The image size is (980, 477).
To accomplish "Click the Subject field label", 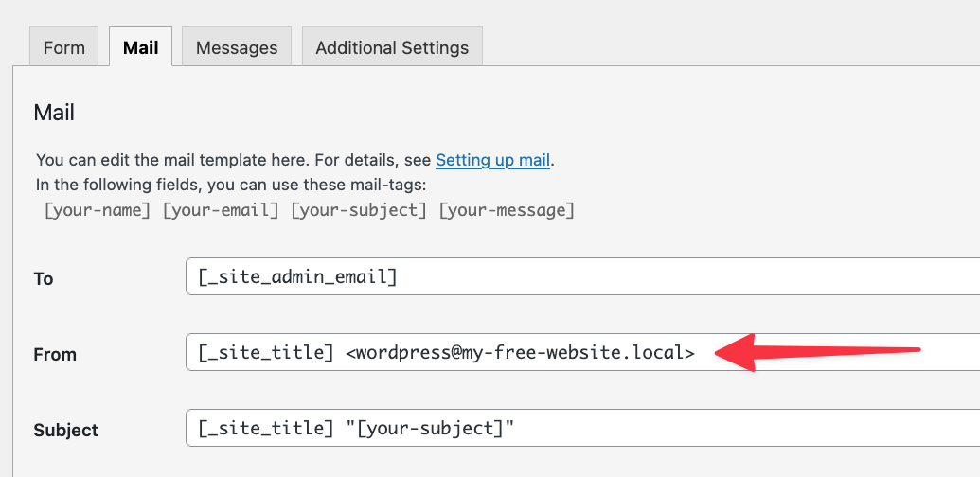I will pos(65,431).
